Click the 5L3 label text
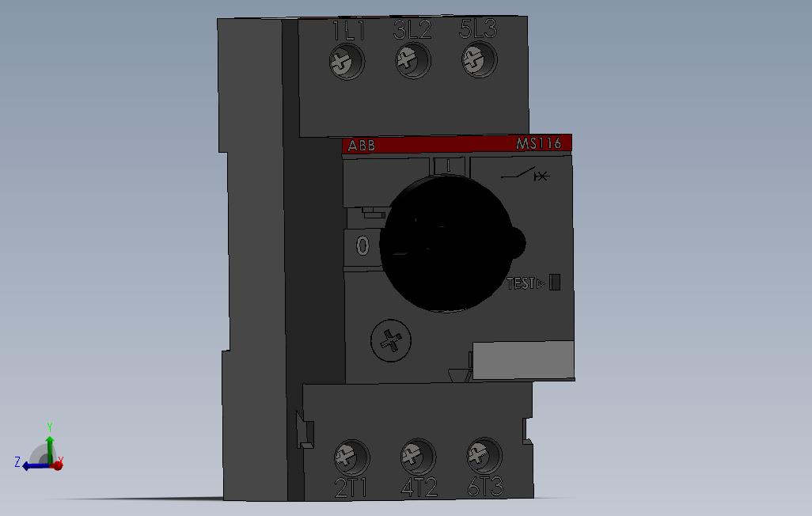This screenshot has height=516, width=812. (478, 28)
